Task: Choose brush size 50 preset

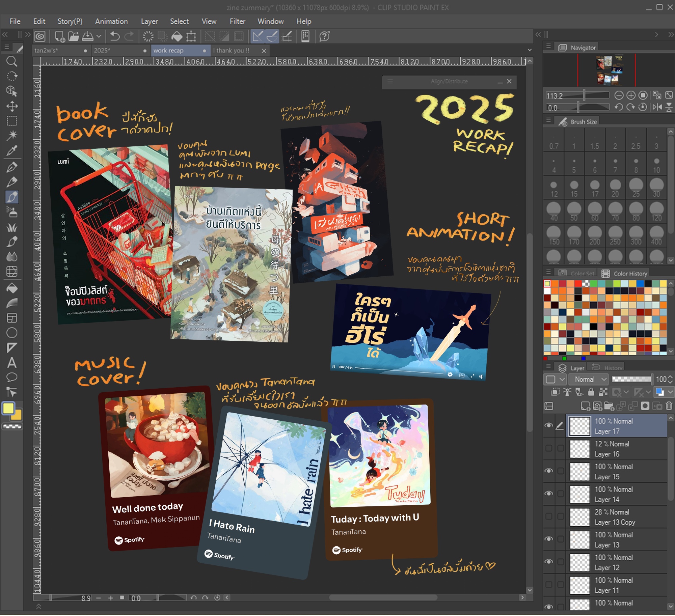Action: tap(574, 212)
